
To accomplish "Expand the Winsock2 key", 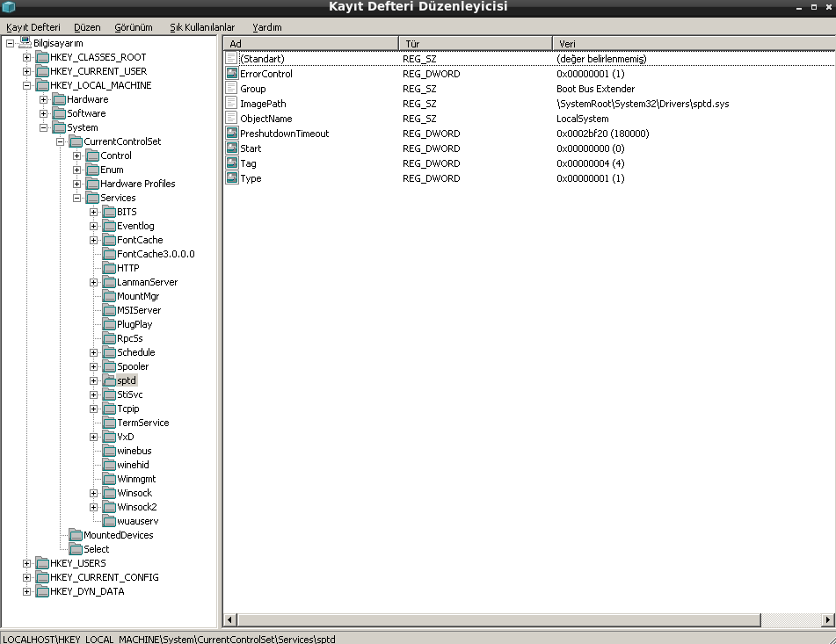I will pos(94,508).
